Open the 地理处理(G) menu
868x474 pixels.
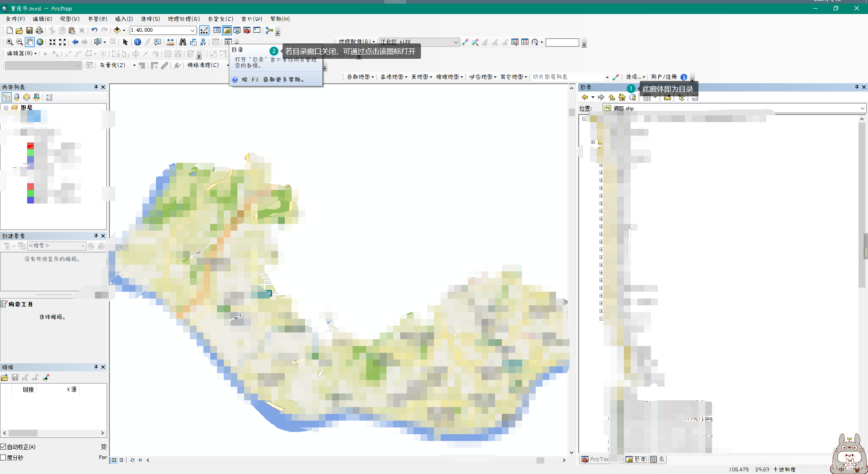coord(184,19)
